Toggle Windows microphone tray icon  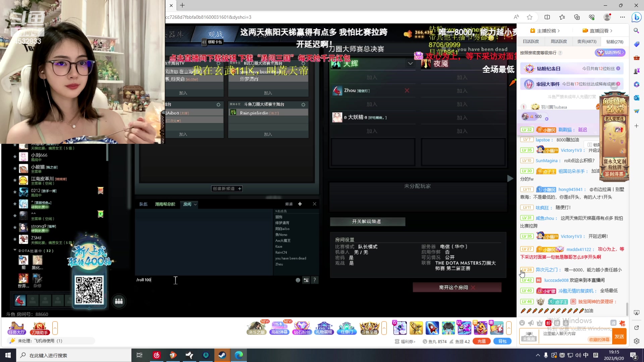pos(546,355)
